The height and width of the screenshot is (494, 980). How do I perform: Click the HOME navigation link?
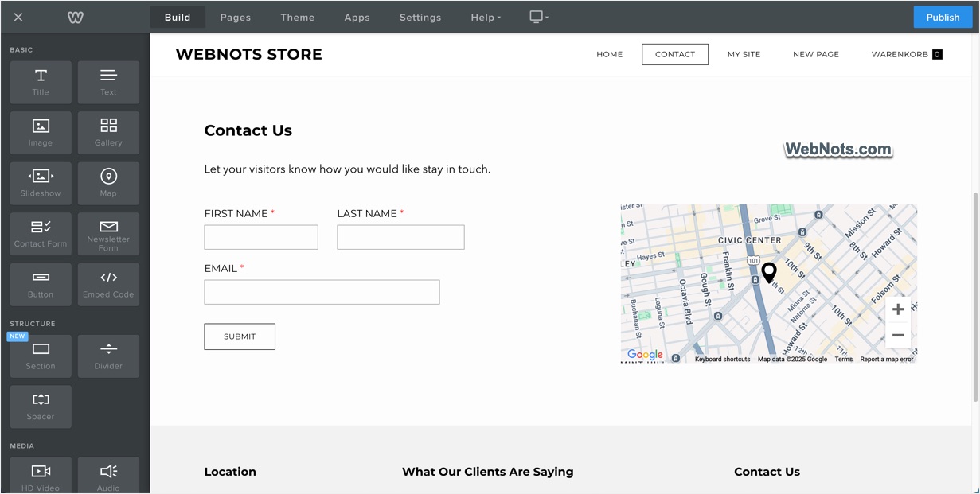610,54
